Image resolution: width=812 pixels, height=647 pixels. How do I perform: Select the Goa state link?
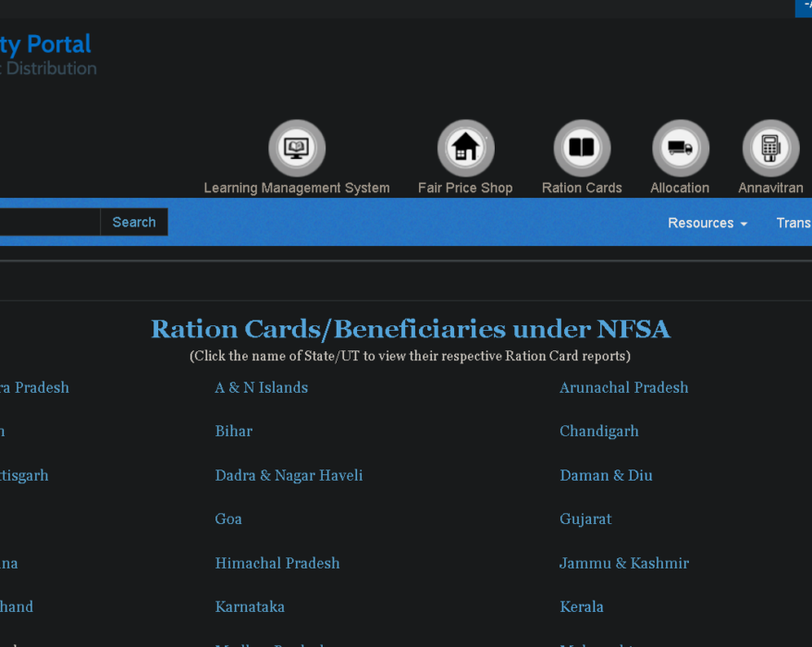coord(228,519)
